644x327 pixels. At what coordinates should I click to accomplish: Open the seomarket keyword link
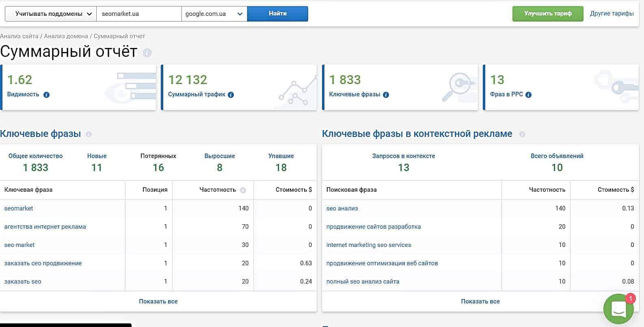19,208
